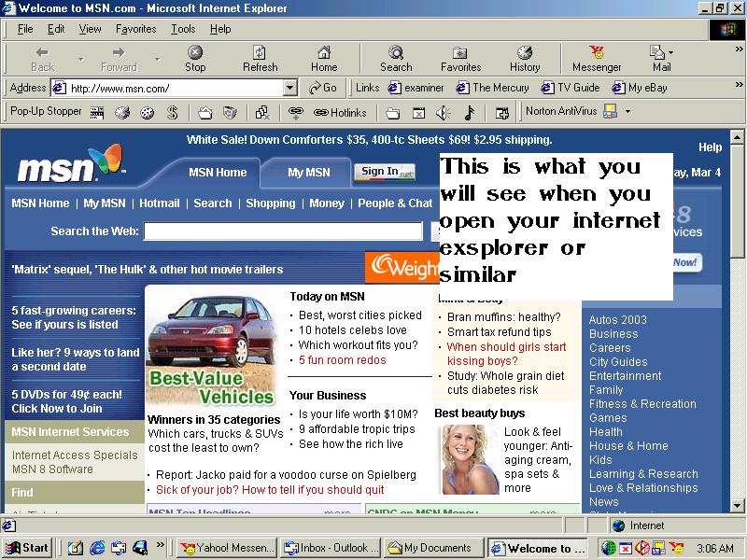Open the Hotmail link in the MSN navigation
This screenshot has width=747, height=560.
[160, 203]
